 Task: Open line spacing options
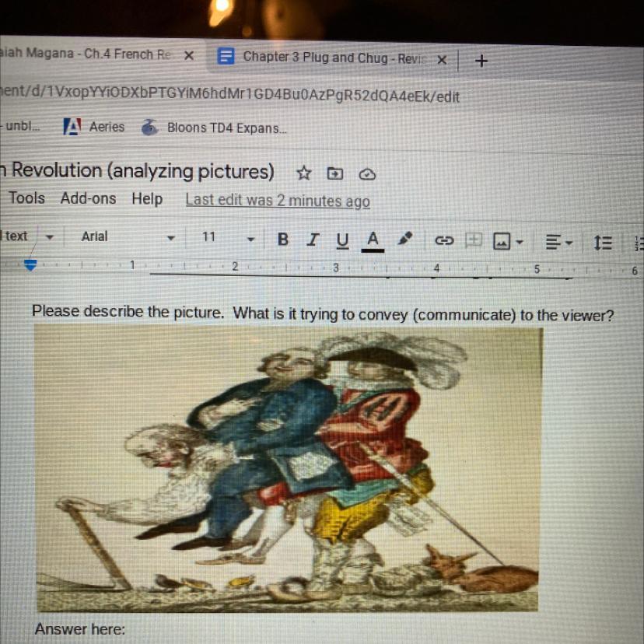click(x=603, y=243)
